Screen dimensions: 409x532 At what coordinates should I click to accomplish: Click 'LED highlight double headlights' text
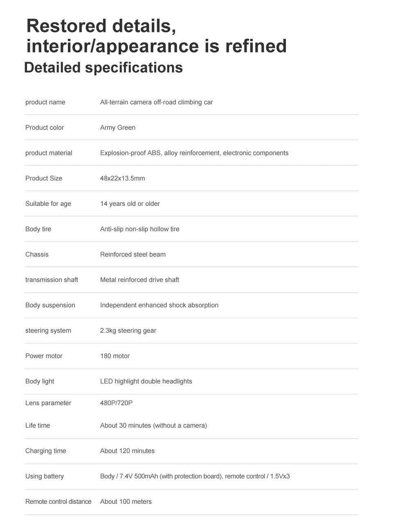pyautogui.click(x=146, y=381)
